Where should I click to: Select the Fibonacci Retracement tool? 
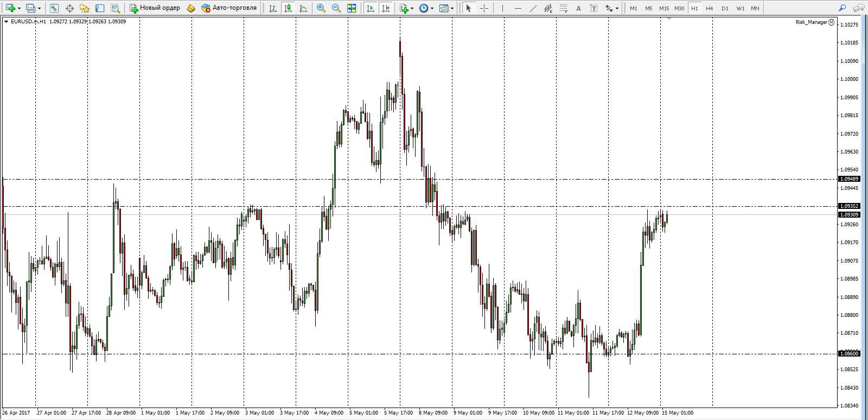click(x=563, y=8)
